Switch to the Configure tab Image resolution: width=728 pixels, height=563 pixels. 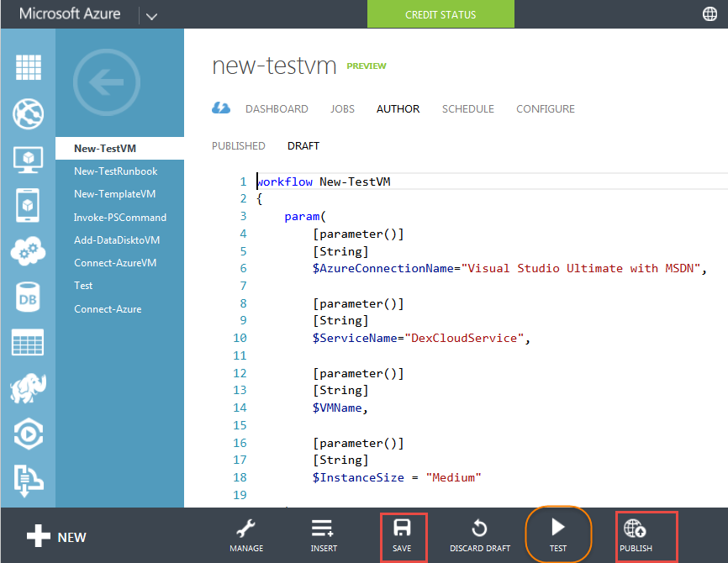point(545,109)
